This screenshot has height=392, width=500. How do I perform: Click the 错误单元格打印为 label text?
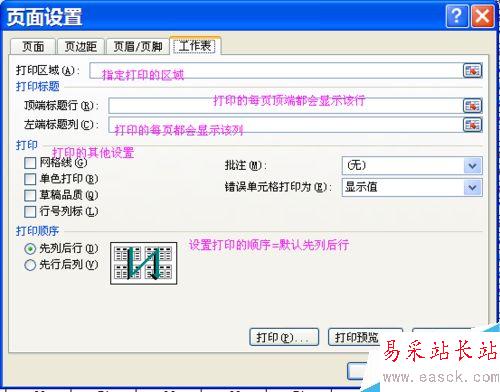[277, 187]
